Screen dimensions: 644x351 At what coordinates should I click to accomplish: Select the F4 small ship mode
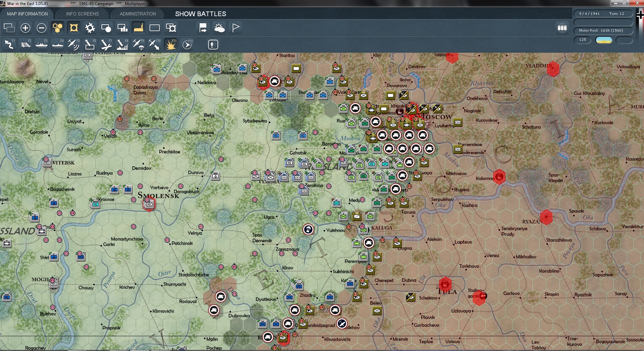click(58, 44)
